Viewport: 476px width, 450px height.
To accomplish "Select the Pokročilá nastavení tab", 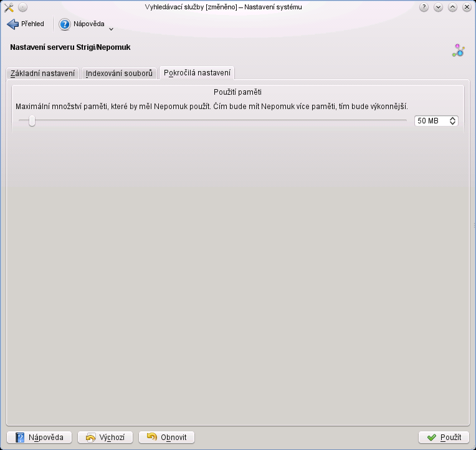I will (197, 73).
